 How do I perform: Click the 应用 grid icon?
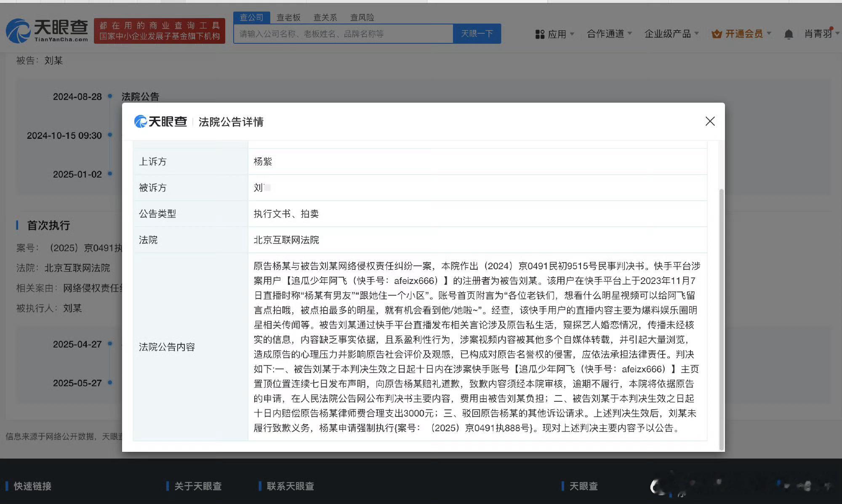pos(540,34)
